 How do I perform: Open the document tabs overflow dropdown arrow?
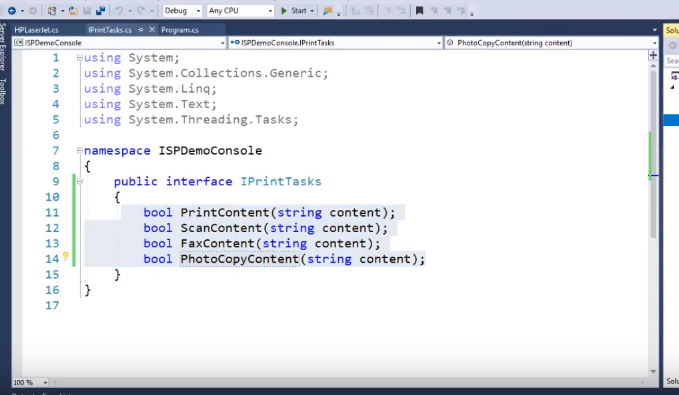pyautogui.click(x=654, y=30)
